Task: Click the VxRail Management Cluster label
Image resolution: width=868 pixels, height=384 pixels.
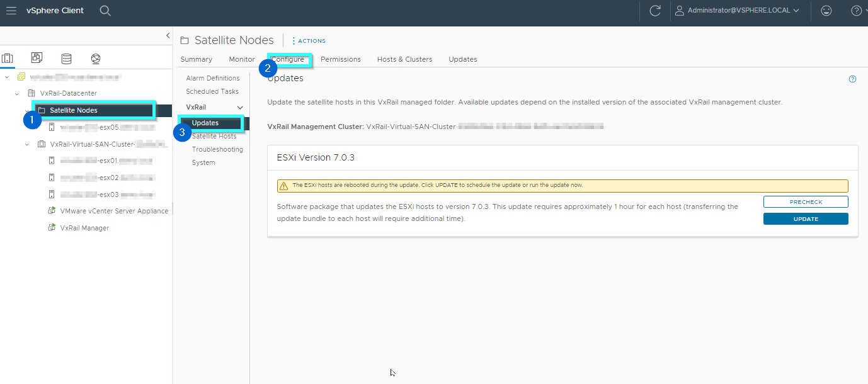Action: [x=315, y=127]
